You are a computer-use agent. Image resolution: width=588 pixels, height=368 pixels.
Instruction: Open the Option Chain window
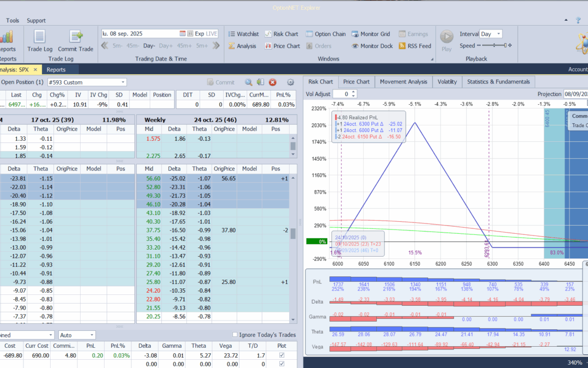(326, 34)
